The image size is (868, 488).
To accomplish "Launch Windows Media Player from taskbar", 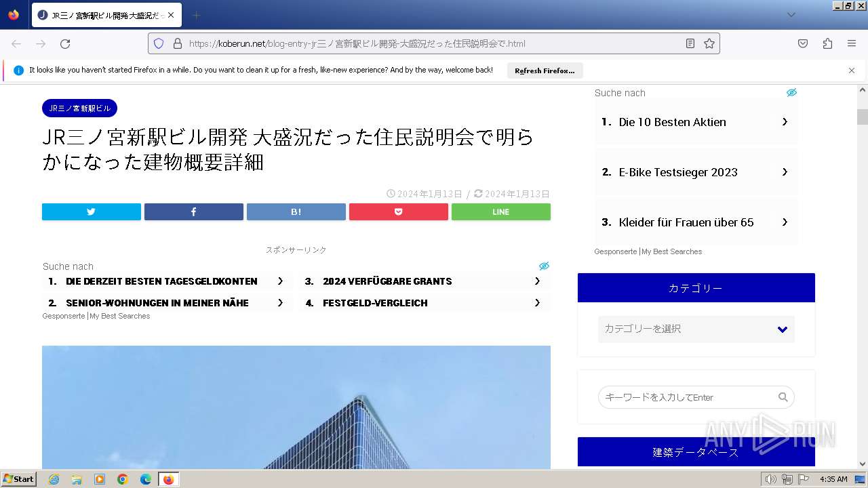I will [100, 479].
